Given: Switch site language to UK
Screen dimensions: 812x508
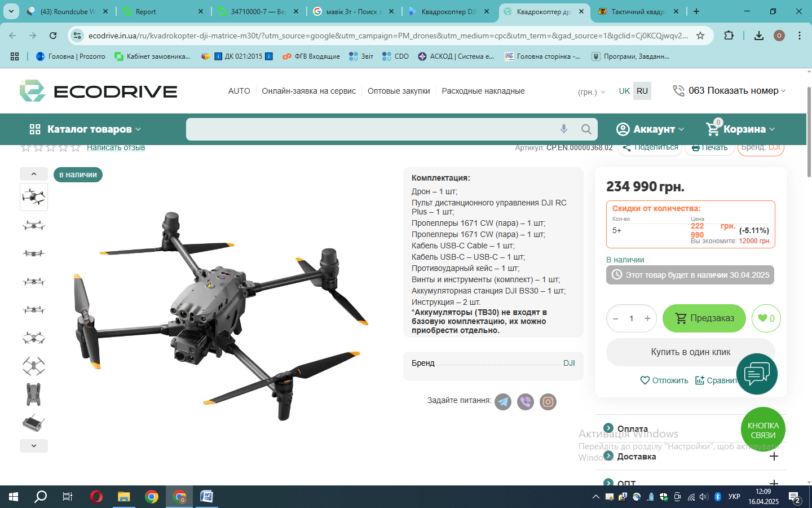Looking at the screenshot, I should coord(624,91).
